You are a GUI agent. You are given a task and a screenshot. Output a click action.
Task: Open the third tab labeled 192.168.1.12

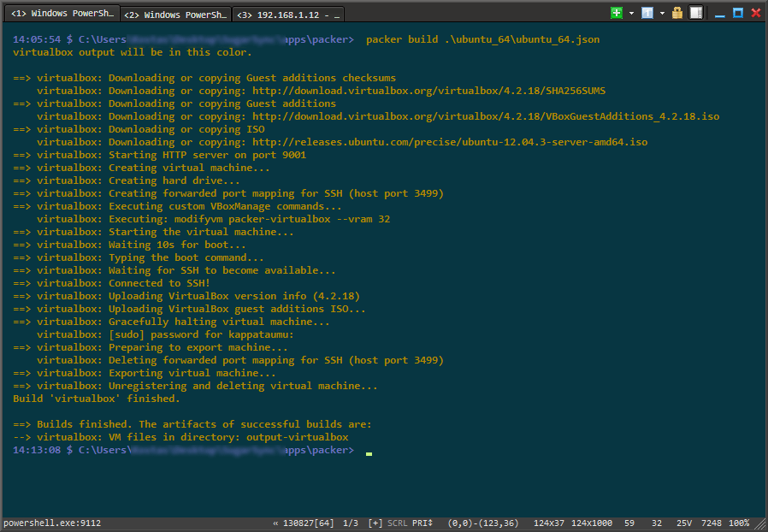(288, 15)
